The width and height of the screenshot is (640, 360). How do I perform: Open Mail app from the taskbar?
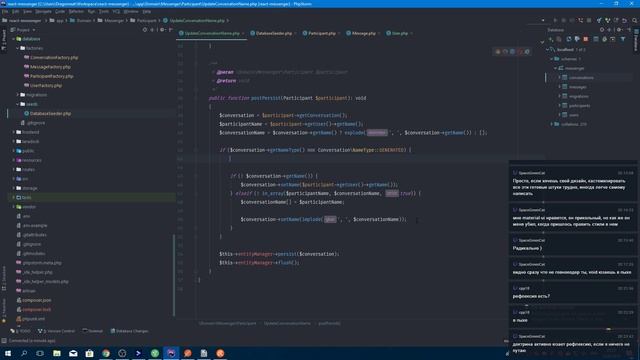(73, 353)
